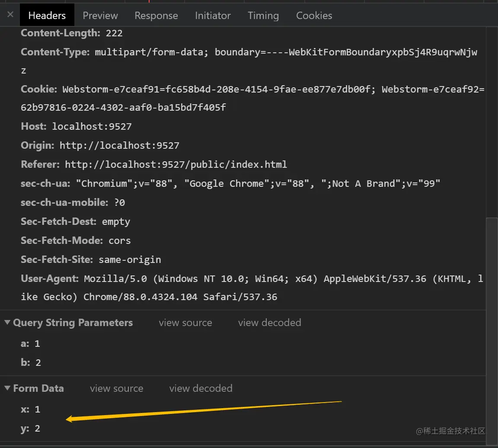Switch to the Headers tab
The height and width of the screenshot is (448, 498).
coord(47,16)
